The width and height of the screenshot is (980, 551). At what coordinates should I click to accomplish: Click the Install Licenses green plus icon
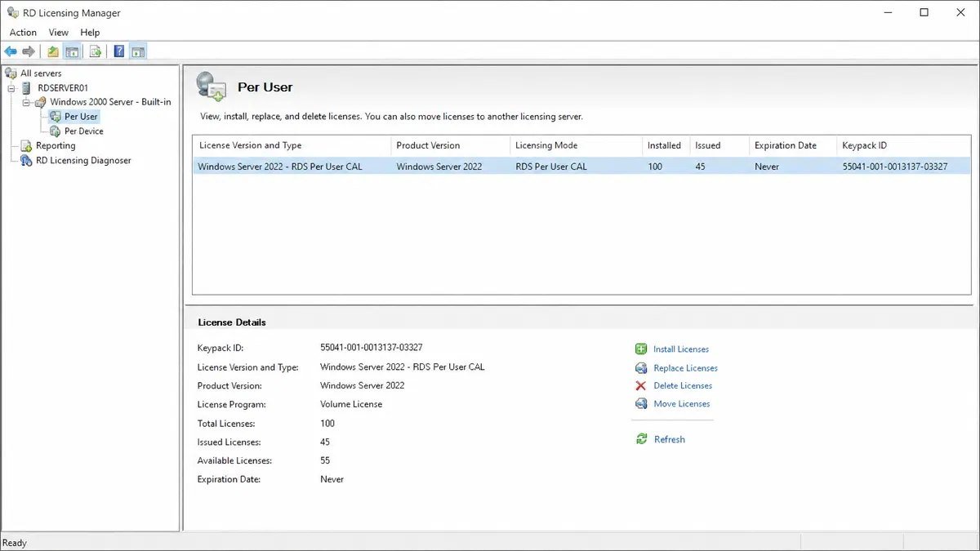click(x=641, y=349)
